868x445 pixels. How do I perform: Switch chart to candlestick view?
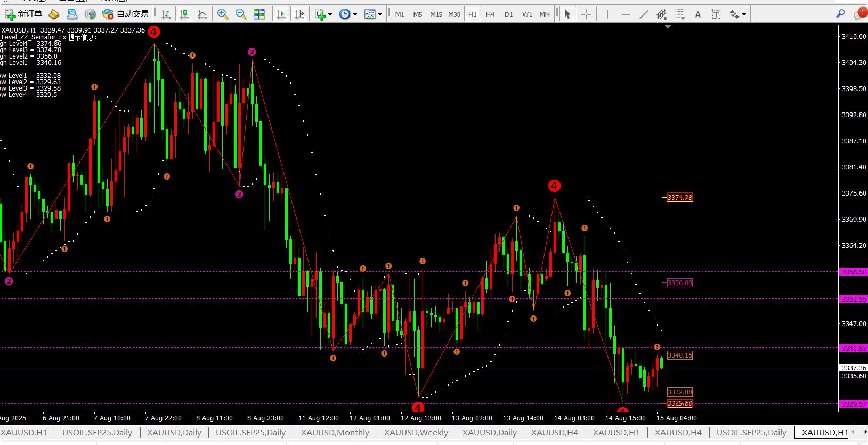184,14
